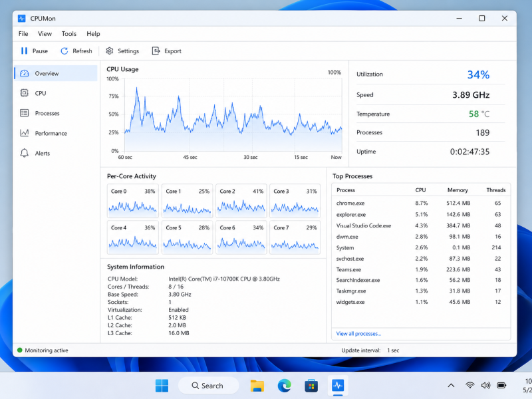Click the green Monitoring active status dot
The image size is (532, 399).
pos(20,350)
